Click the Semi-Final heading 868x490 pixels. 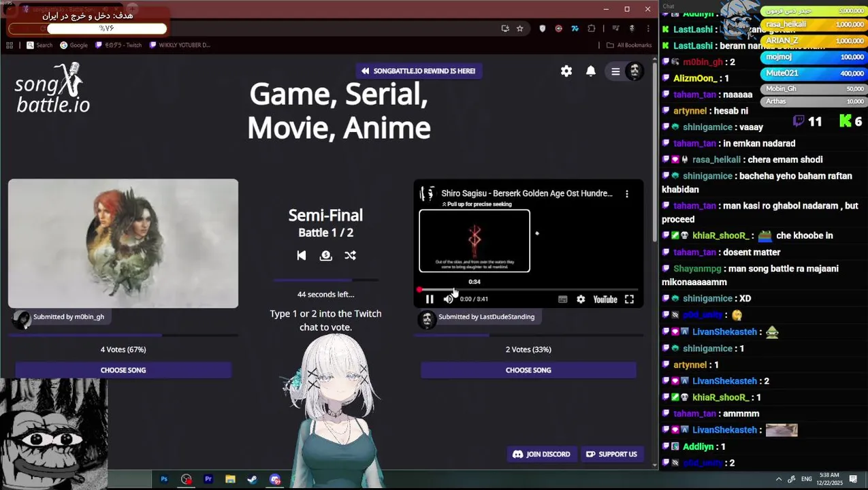tap(325, 215)
